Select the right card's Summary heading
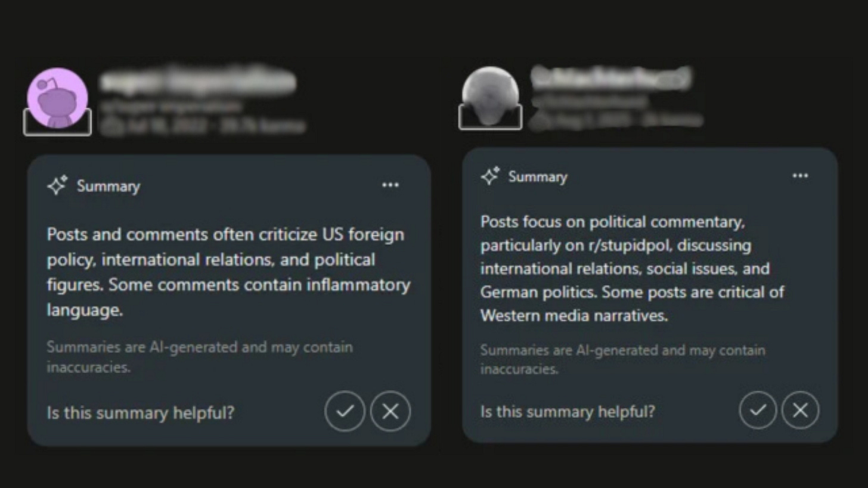The width and height of the screenshot is (868, 488). pyautogui.click(x=538, y=176)
